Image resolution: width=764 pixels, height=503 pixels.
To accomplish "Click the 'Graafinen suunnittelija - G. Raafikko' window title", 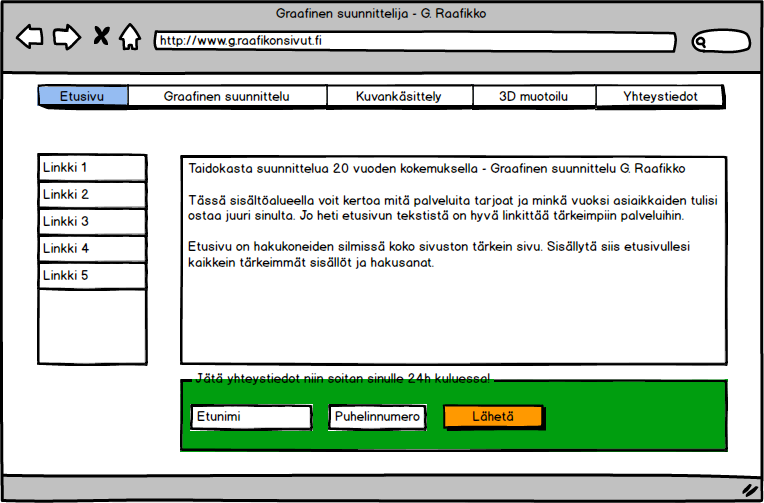I will 381,14.
